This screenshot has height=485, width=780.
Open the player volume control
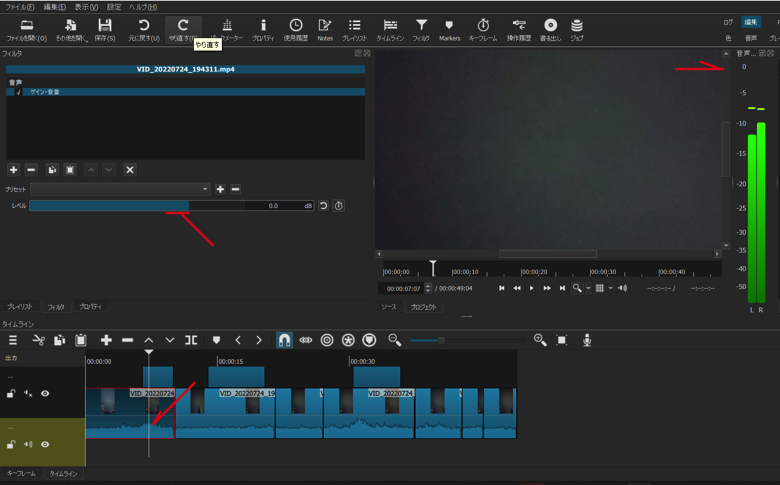(x=622, y=288)
